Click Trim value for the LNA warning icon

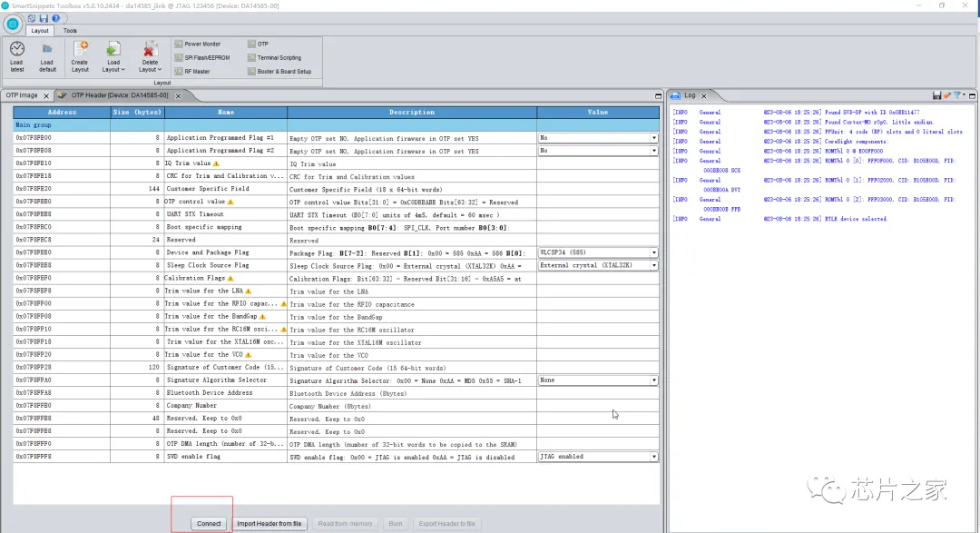click(248, 291)
